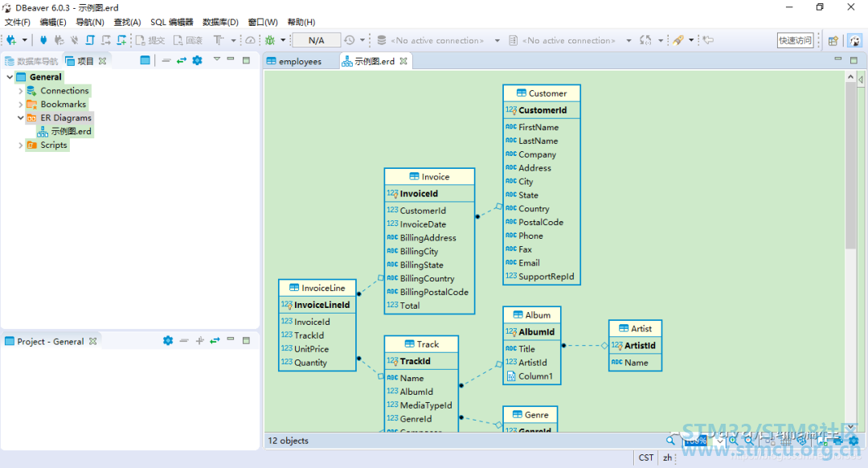Open the debug icon dropdown arrow

tap(283, 40)
